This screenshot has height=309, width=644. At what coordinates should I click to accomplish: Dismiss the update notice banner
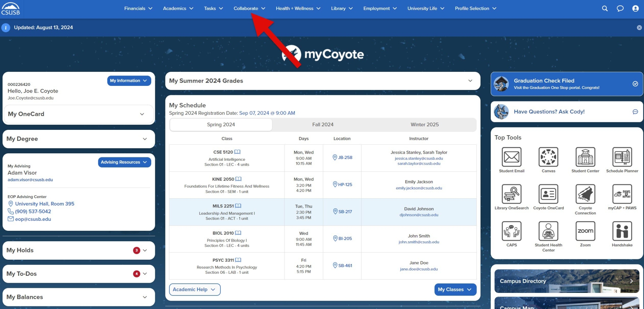click(x=639, y=28)
